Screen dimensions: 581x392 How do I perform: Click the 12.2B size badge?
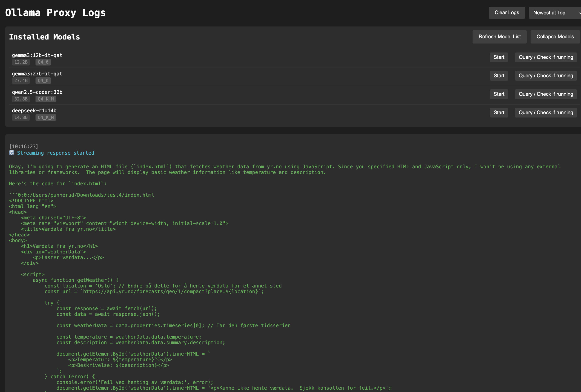point(21,62)
